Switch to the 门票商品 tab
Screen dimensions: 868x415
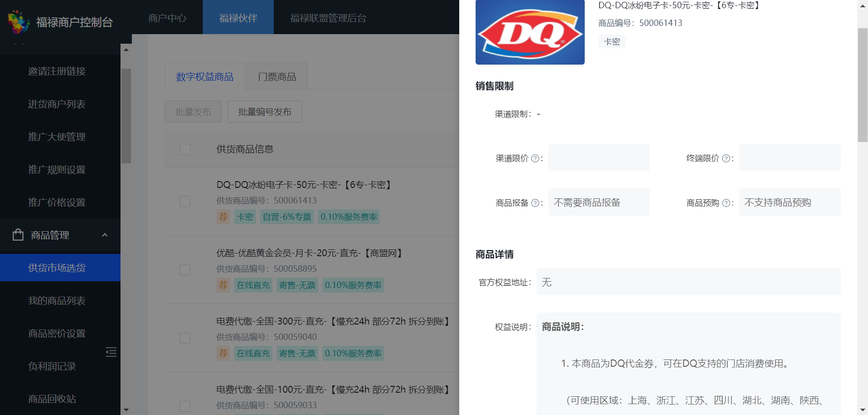click(277, 76)
